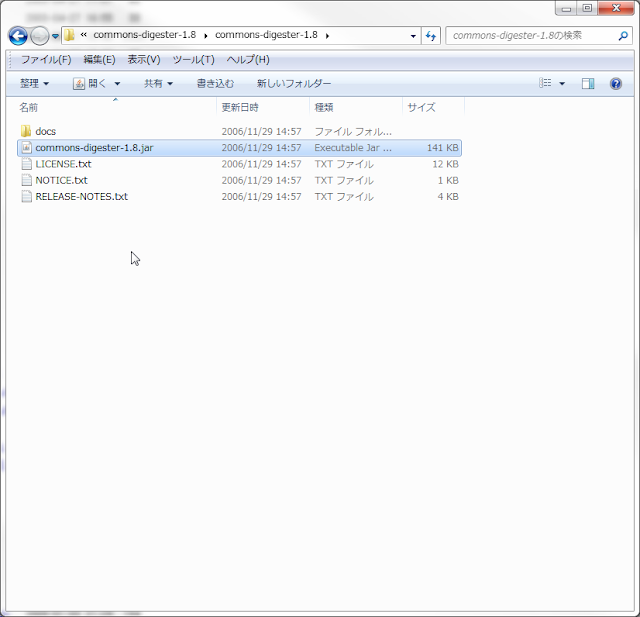Select first commons-digester-1.8 breadcrumb segment
The width and height of the screenshot is (640, 617).
144,35
